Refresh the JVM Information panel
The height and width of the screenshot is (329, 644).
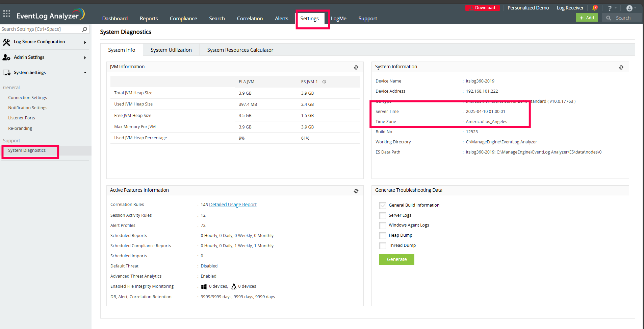pos(356,68)
